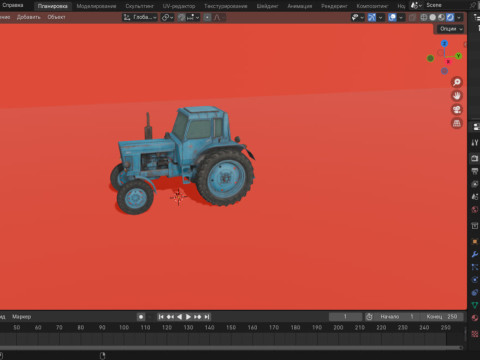480x360 pixels.
Task: Open the Collection properties tab
Action: point(475,226)
